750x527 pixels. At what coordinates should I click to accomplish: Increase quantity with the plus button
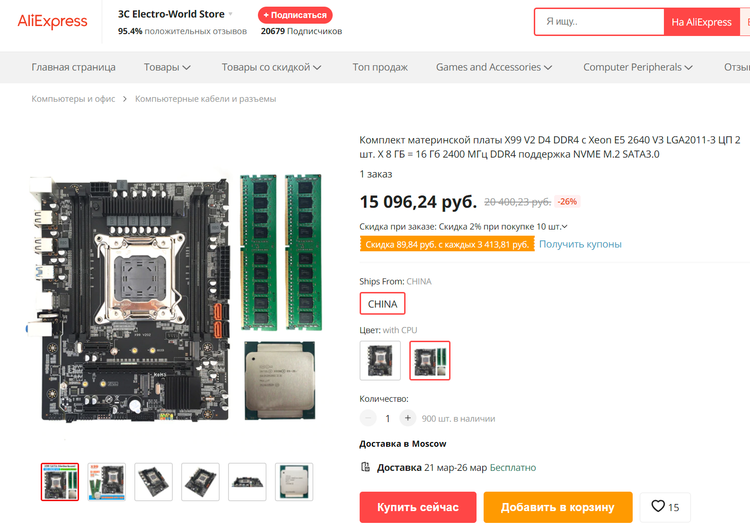pos(408,418)
